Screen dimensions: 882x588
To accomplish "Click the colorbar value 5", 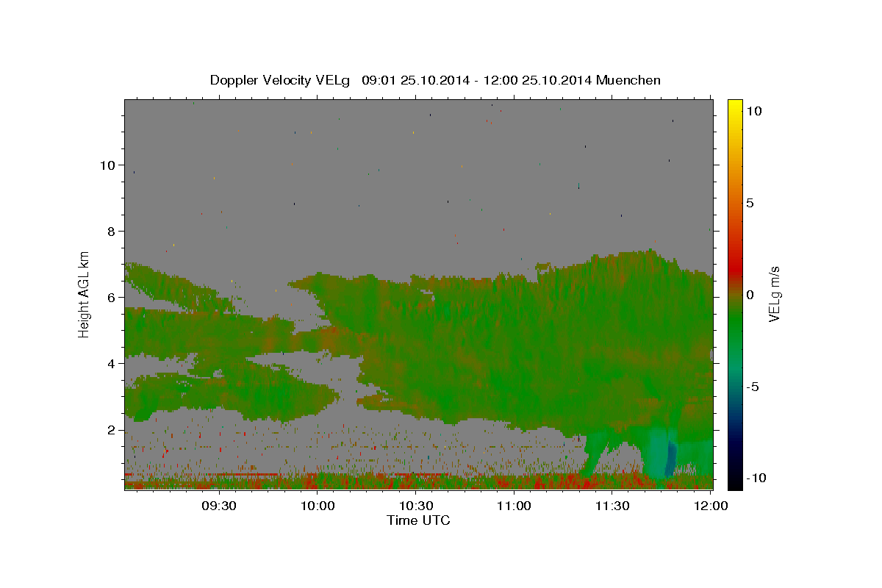I will click(750, 202).
